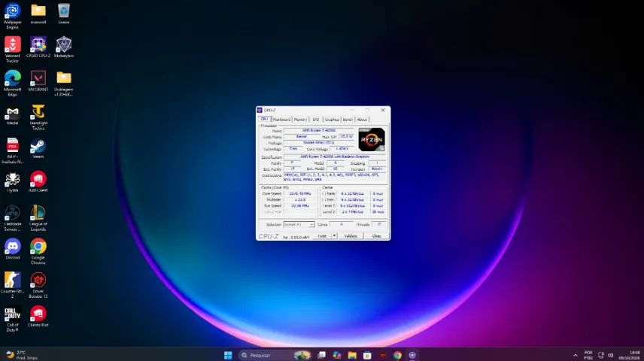The width and height of the screenshot is (644, 361).
Task: Open the Driver Booster desktop icon
Action: coord(38,285)
